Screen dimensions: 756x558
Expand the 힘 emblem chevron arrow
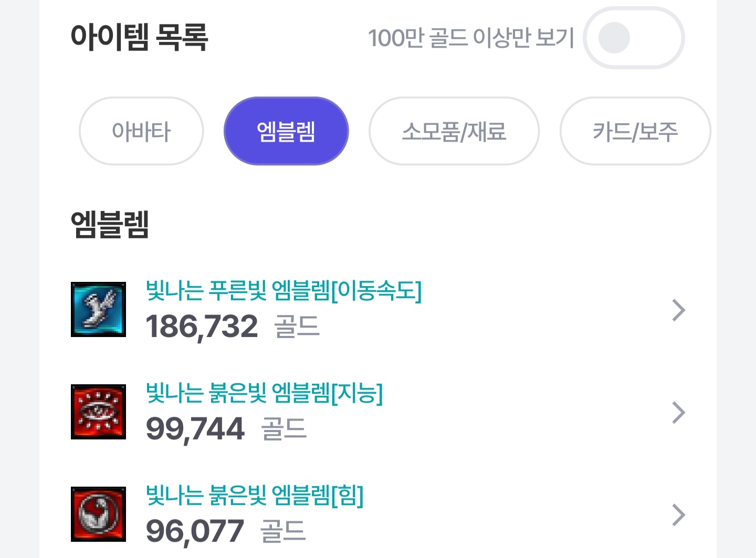point(679,515)
